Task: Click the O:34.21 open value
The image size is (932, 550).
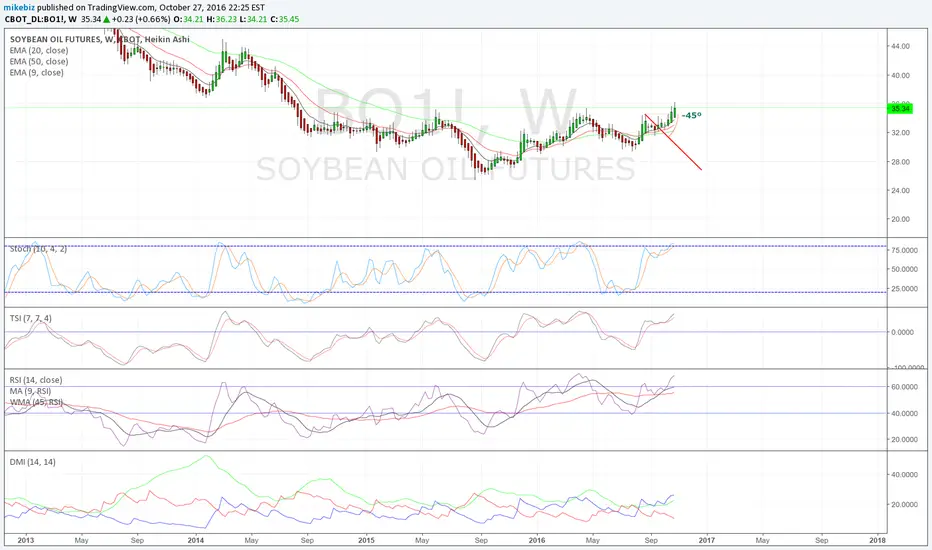Action: [x=188, y=19]
